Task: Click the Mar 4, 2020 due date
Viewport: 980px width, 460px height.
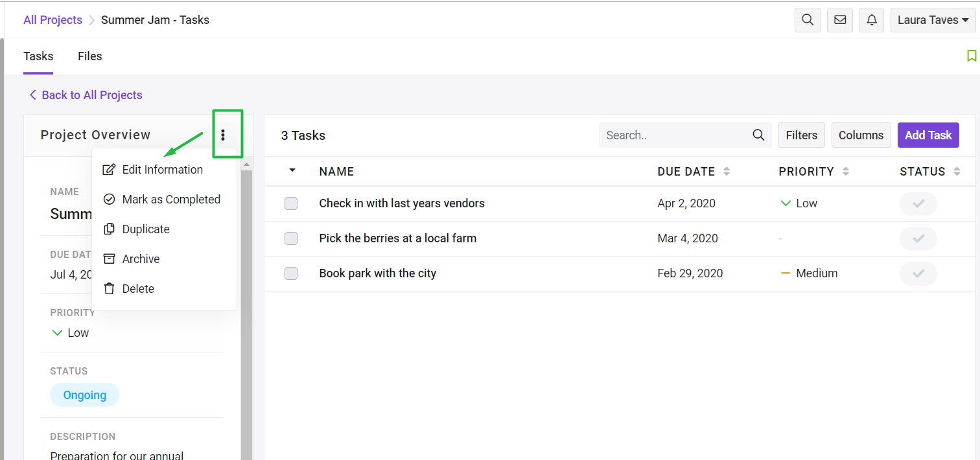Action: click(688, 238)
